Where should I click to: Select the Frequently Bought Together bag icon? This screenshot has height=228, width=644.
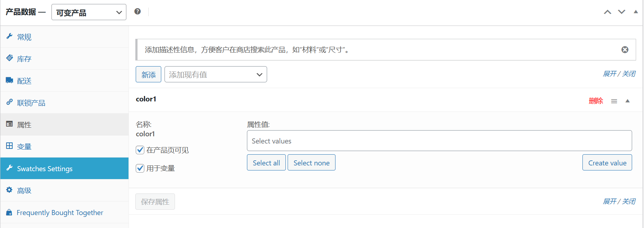[10, 212]
